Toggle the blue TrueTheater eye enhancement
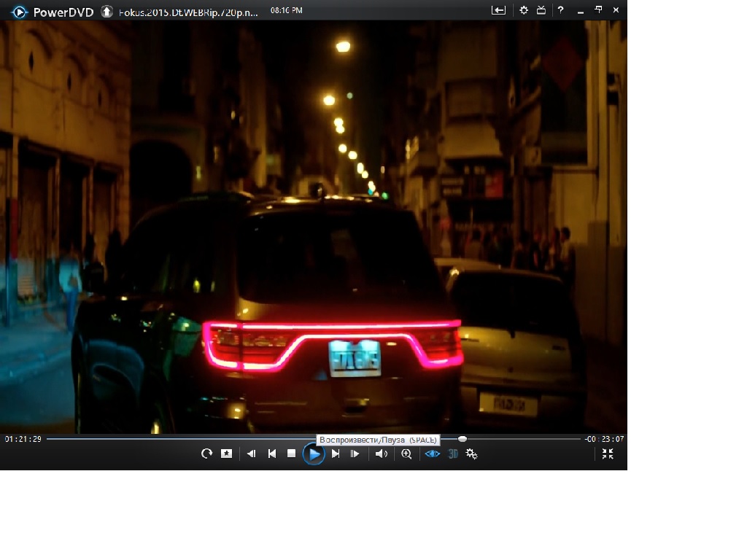Image resolution: width=747 pixels, height=560 pixels. click(x=433, y=454)
